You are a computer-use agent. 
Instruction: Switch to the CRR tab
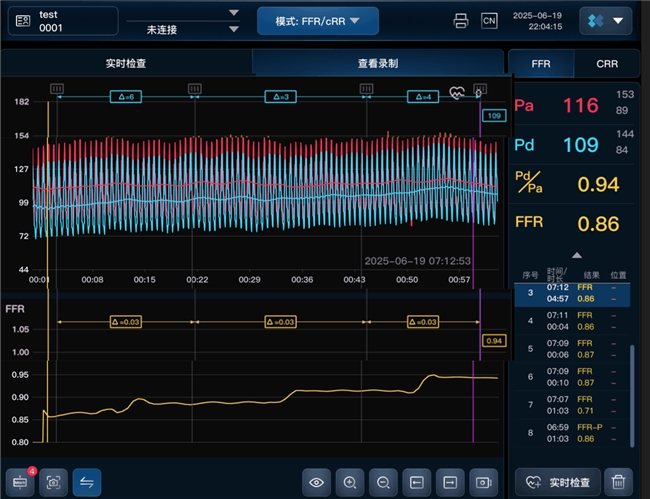click(x=607, y=63)
